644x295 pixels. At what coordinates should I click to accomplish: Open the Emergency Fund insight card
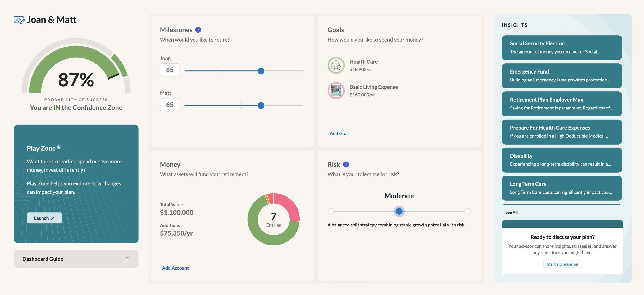click(562, 76)
